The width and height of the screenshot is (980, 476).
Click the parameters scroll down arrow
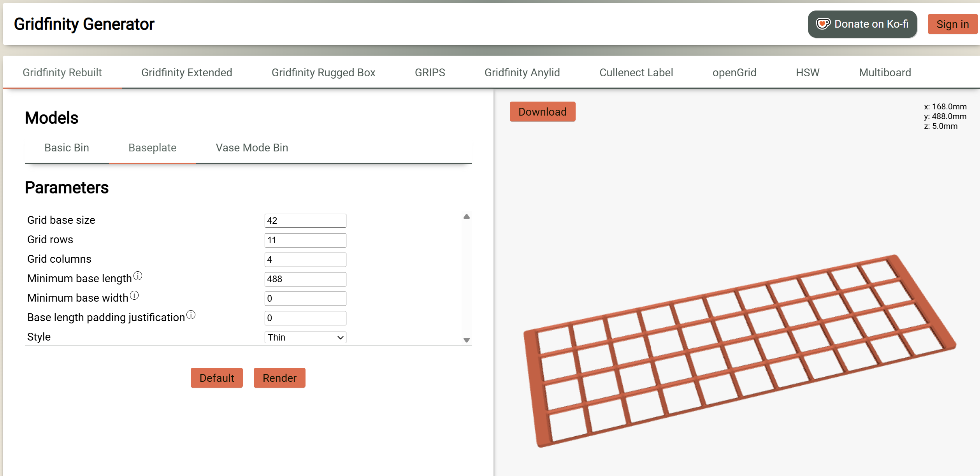(x=467, y=340)
